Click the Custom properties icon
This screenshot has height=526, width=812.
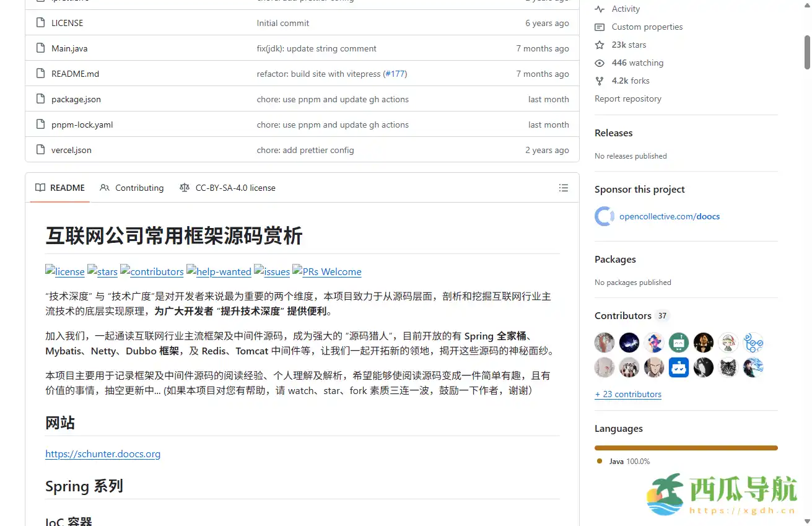pyautogui.click(x=600, y=27)
